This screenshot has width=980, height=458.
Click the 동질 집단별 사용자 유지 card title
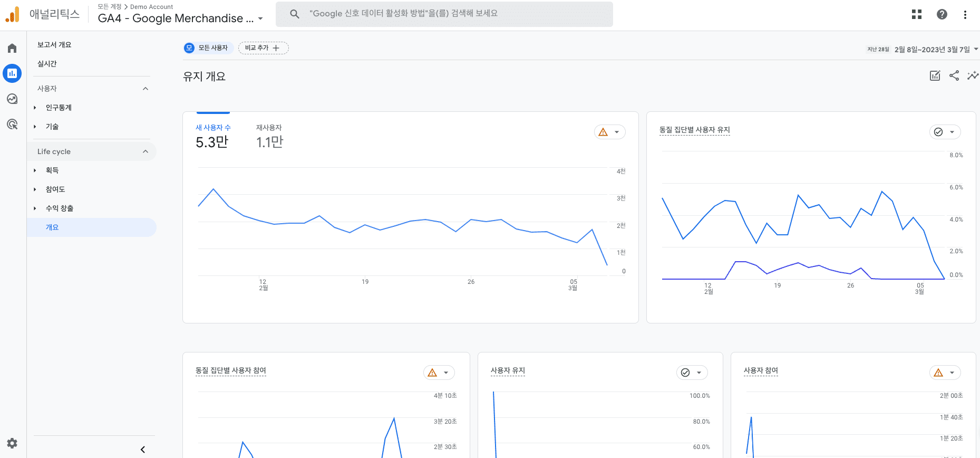pos(695,130)
